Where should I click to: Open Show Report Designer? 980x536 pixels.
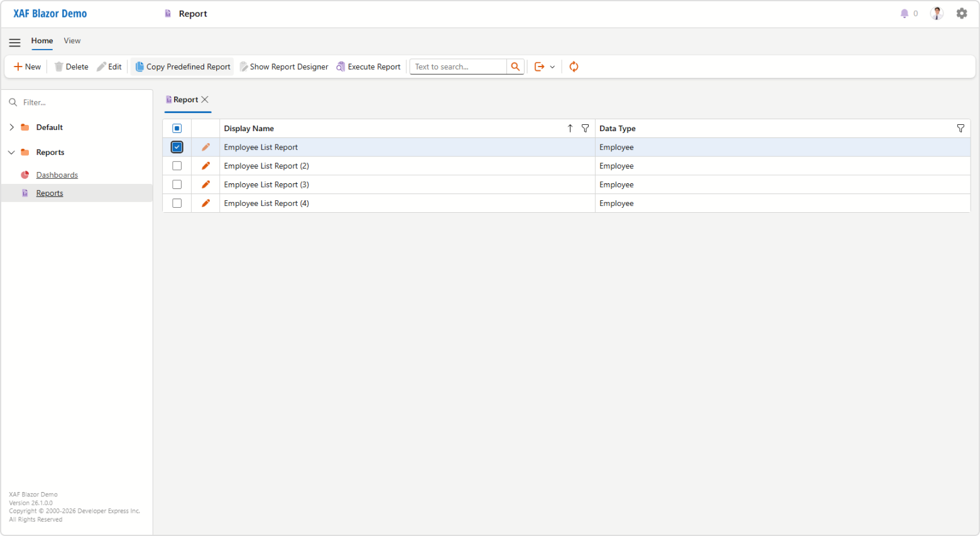coord(284,67)
